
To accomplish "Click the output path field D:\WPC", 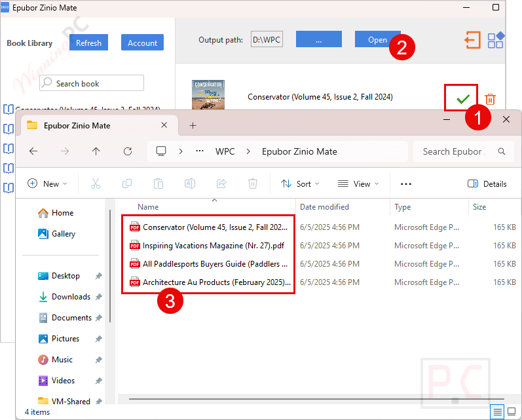I will click(267, 39).
